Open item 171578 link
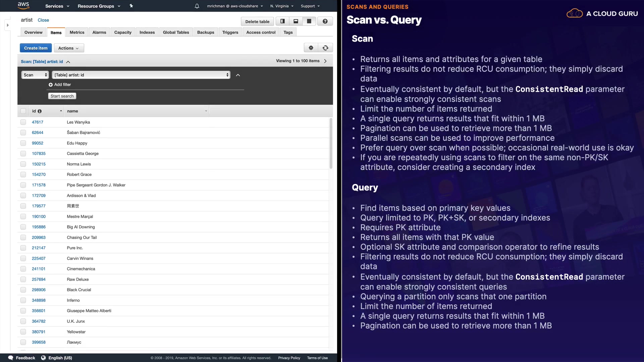Screen dimensions: 644x362 click(x=39, y=185)
